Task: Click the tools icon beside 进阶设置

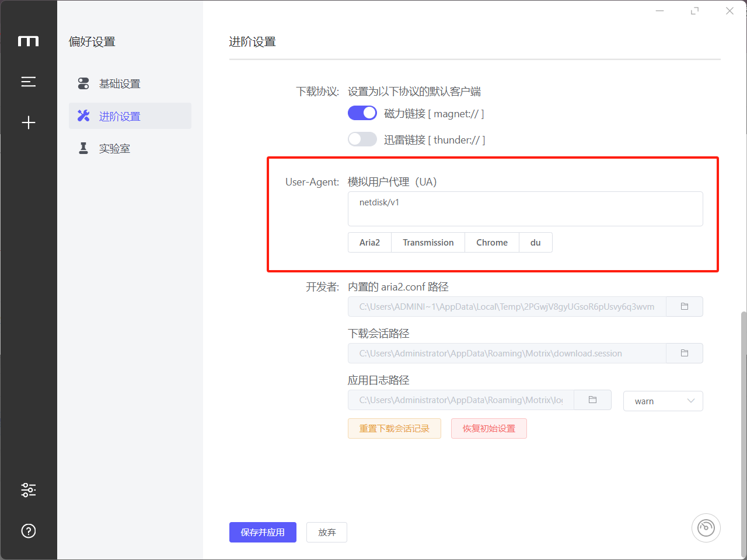Action: (x=83, y=116)
